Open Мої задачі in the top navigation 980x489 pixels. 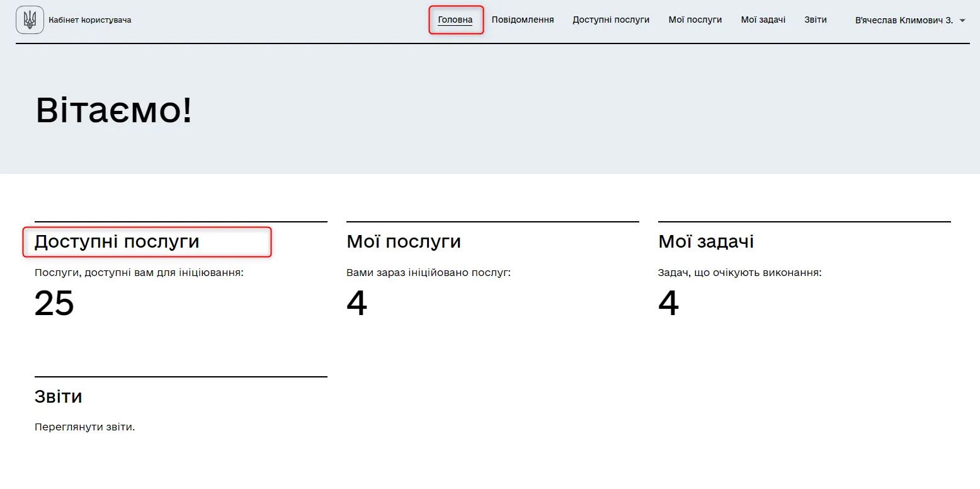click(763, 20)
